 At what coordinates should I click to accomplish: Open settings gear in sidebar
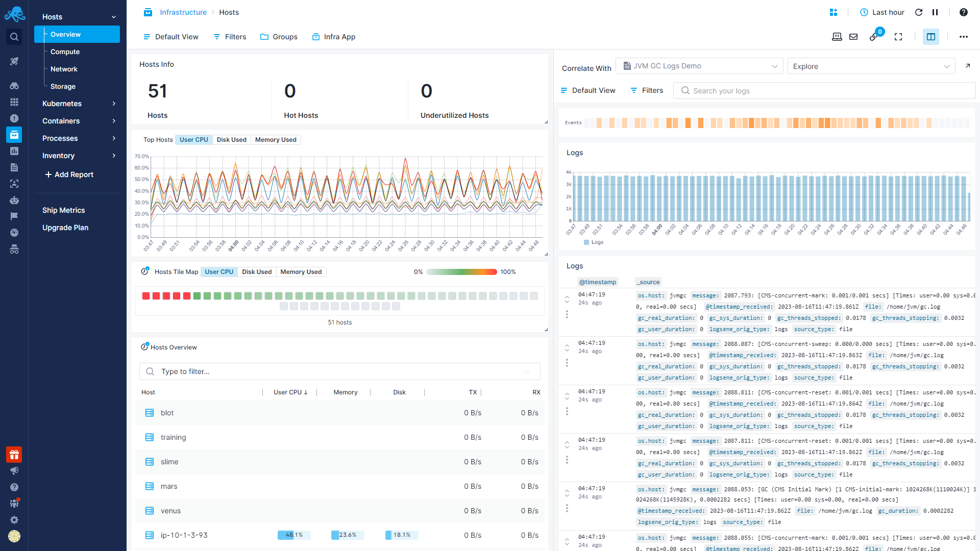click(14, 520)
